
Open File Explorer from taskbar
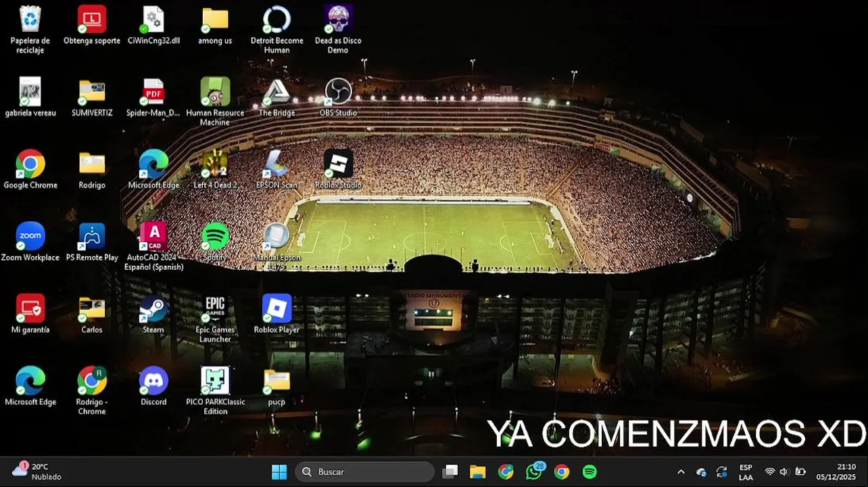click(x=478, y=472)
